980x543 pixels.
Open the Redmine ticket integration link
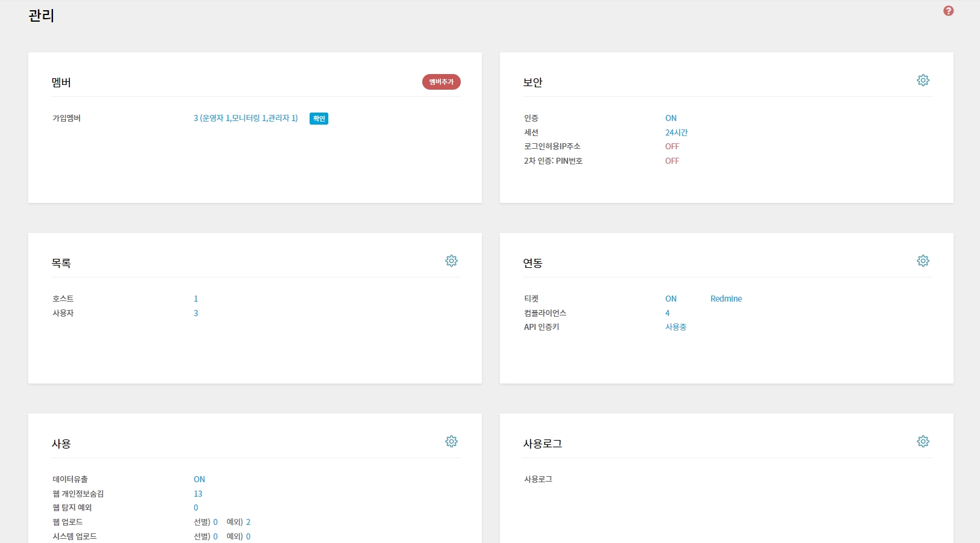(x=726, y=299)
